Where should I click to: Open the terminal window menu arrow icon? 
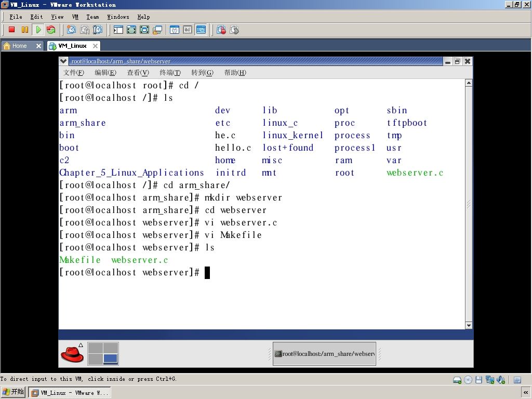pos(63,61)
